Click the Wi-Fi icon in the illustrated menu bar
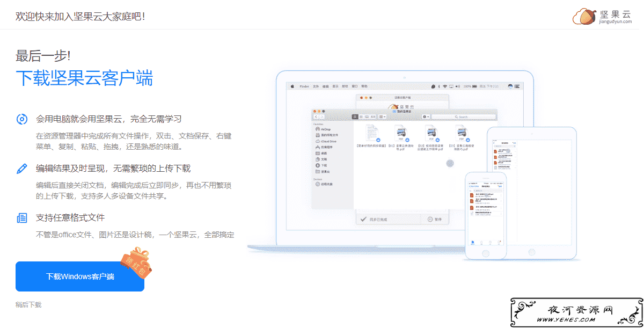Image resolution: width=644 pixels, height=328 pixels. (x=445, y=86)
